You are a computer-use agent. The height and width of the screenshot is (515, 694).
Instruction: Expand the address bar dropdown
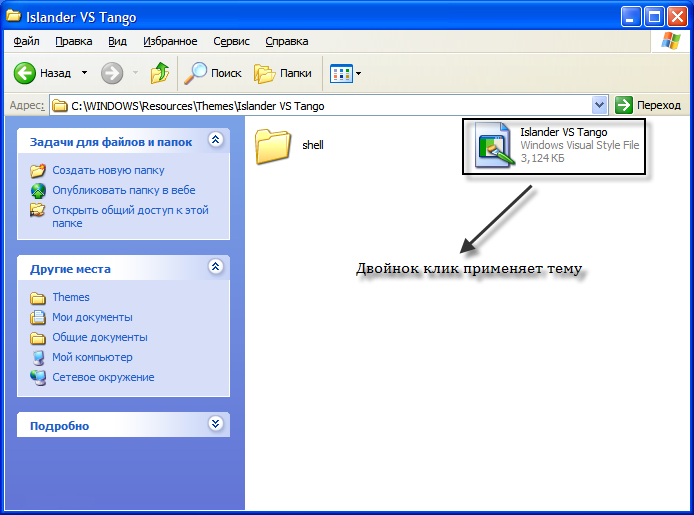pyautogui.click(x=599, y=105)
